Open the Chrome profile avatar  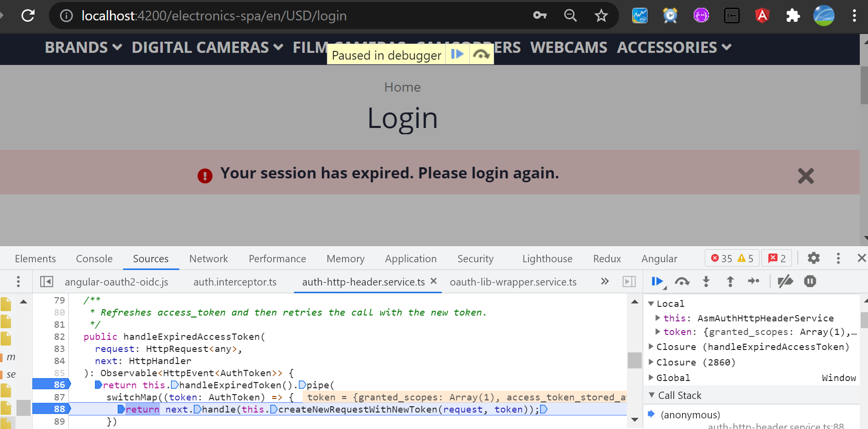click(824, 16)
